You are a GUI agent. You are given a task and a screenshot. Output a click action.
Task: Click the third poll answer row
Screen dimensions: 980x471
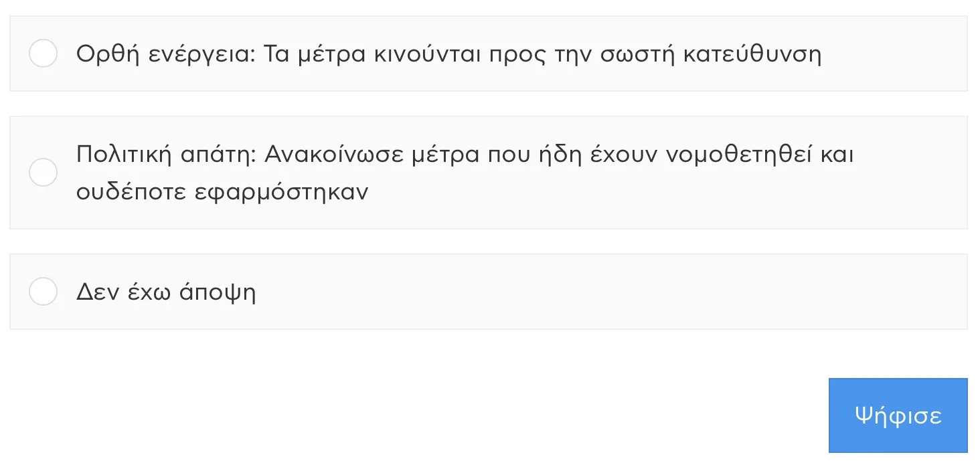click(489, 292)
